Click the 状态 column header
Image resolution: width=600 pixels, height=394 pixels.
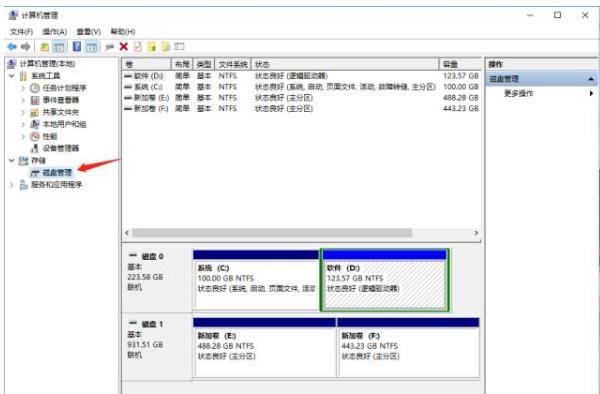pyautogui.click(x=345, y=64)
